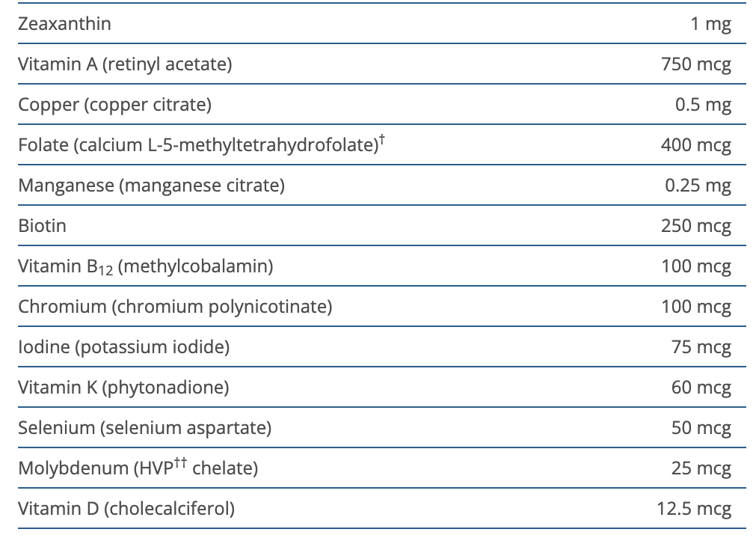
Task: Select the Chromium (chromium polynicotinate) label
Action: [175, 307]
